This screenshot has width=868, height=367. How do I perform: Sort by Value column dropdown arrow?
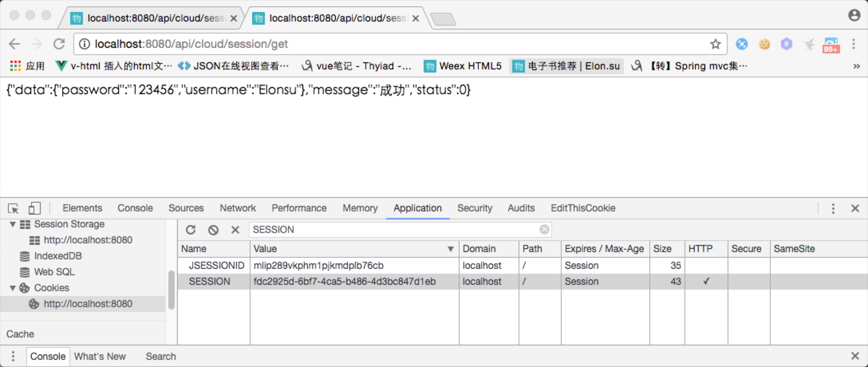[x=451, y=249]
